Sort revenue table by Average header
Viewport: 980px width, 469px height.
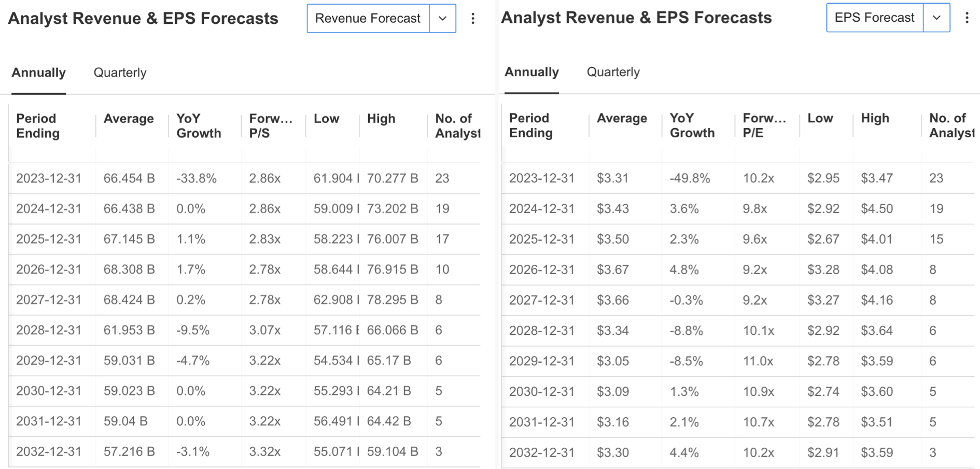129,119
